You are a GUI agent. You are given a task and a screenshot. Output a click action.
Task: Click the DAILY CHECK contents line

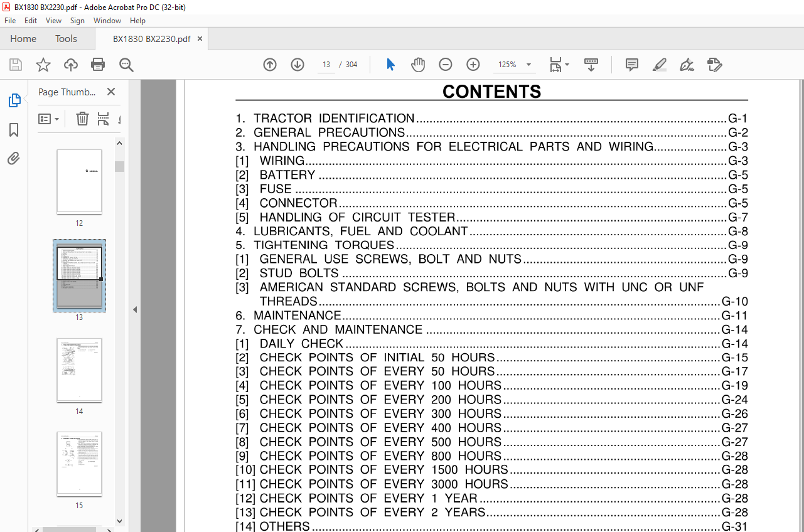pos(491,343)
